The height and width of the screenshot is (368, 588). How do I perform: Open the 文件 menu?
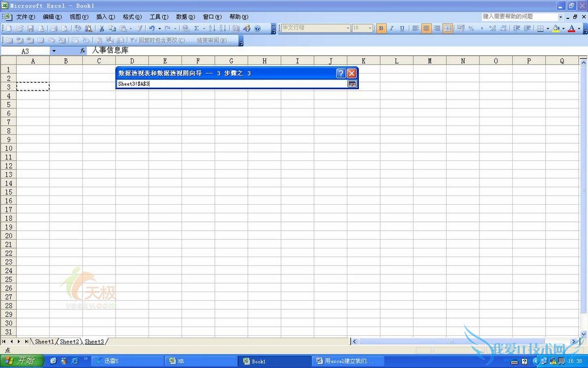click(25, 17)
